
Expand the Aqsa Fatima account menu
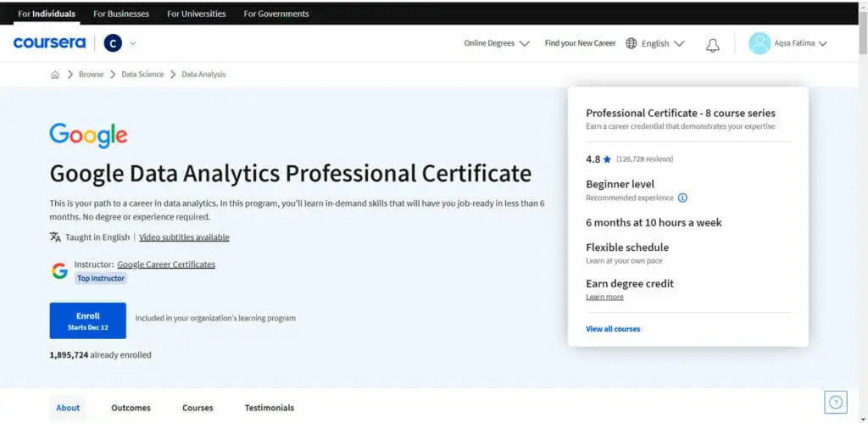(800, 43)
